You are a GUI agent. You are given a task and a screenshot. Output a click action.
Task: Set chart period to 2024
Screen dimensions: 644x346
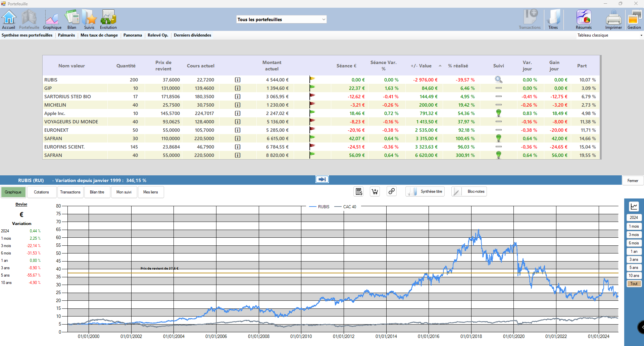pos(634,218)
